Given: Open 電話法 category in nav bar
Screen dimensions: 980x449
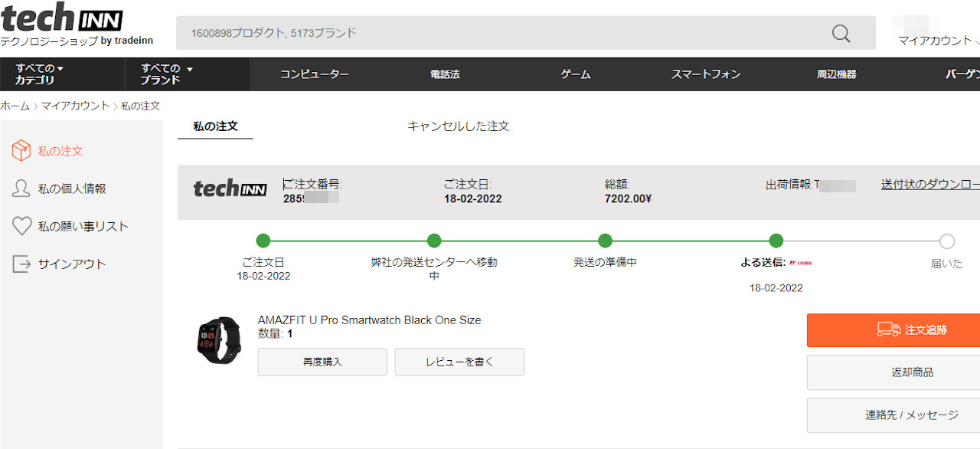Looking at the screenshot, I should pos(445,74).
